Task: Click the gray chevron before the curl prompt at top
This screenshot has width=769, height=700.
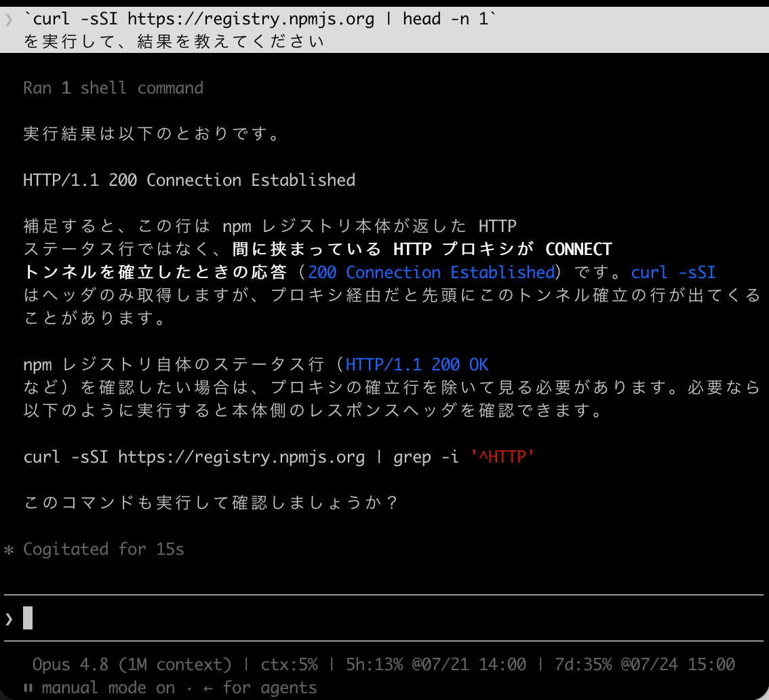Action: tap(9, 19)
